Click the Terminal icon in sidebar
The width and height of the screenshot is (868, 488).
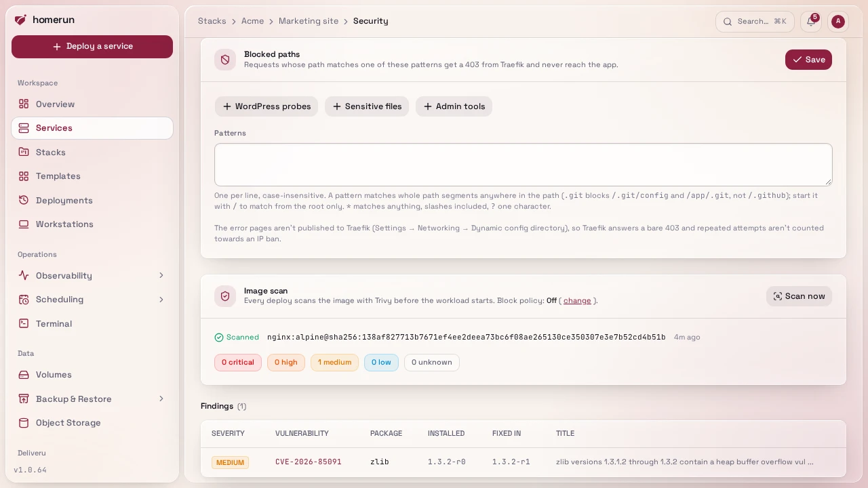(24, 324)
